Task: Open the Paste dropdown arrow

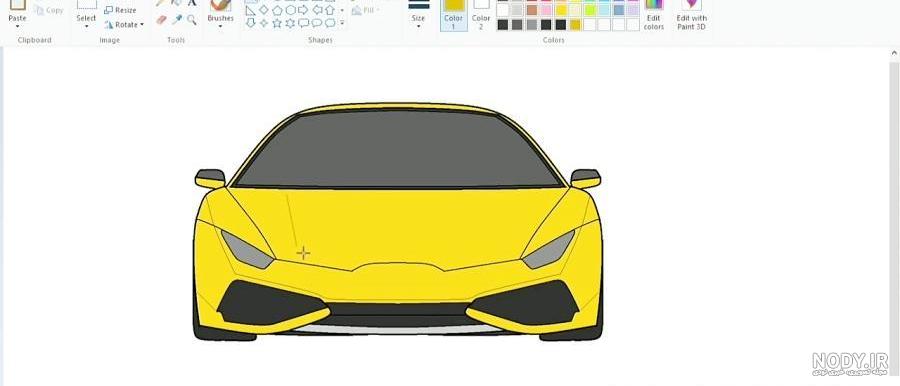Action: pyautogui.click(x=18, y=26)
